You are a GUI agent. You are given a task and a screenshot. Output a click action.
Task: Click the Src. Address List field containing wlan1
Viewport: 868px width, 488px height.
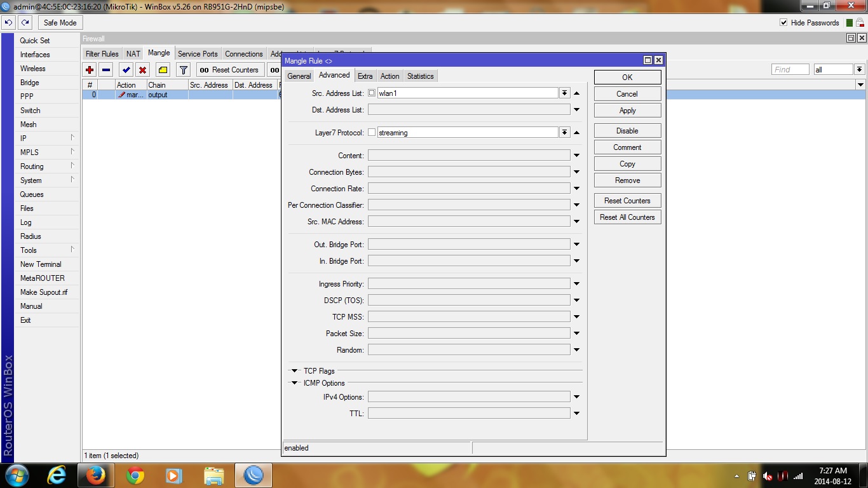click(468, 93)
